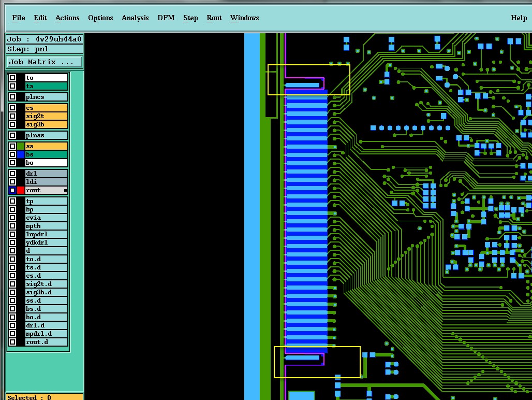Image resolution: width=532 pixels, height=400 pixels.
Task: Toggle the checkbox for layer ts
Action: [x=12, y=86]
